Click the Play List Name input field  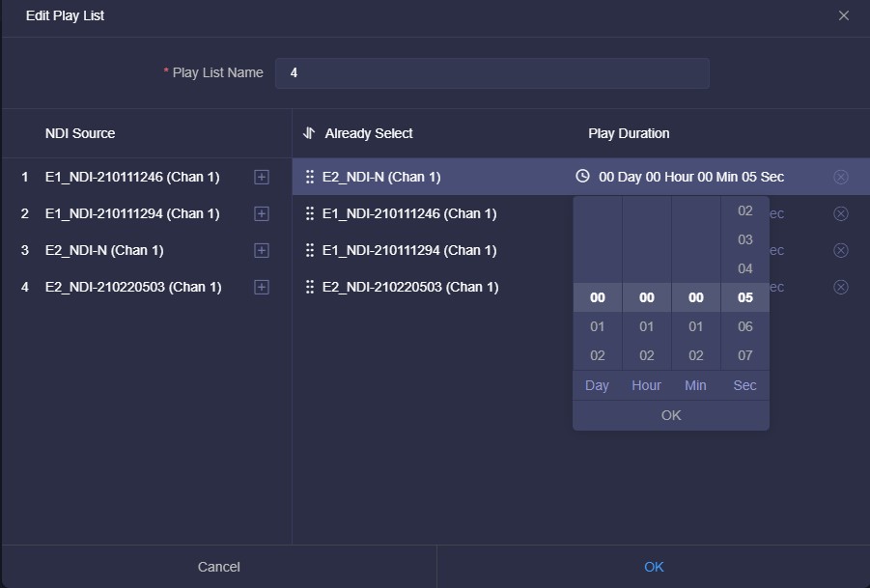pos(492,73)
